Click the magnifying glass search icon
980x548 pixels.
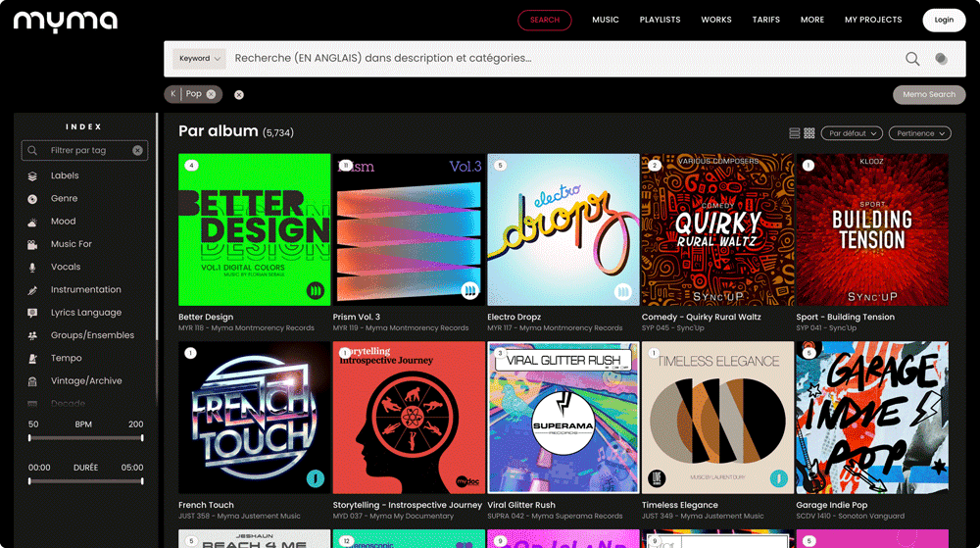(x=912, y=59)
